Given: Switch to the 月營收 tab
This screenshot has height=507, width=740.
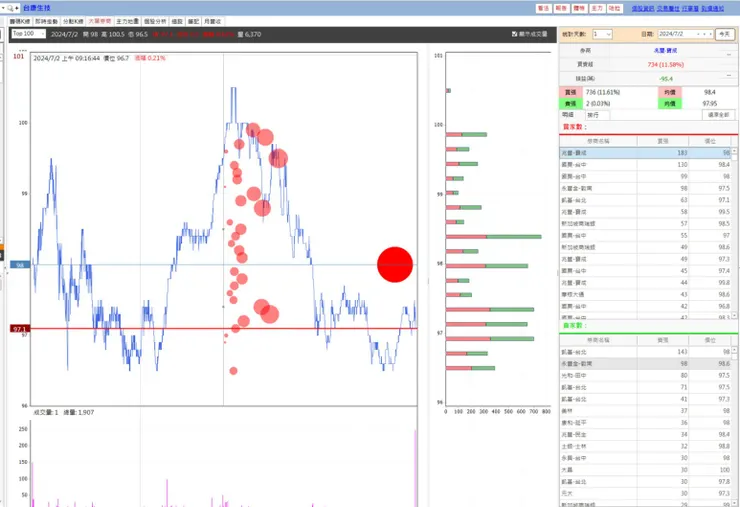Looking at the screenshot, I should point(212,21).
